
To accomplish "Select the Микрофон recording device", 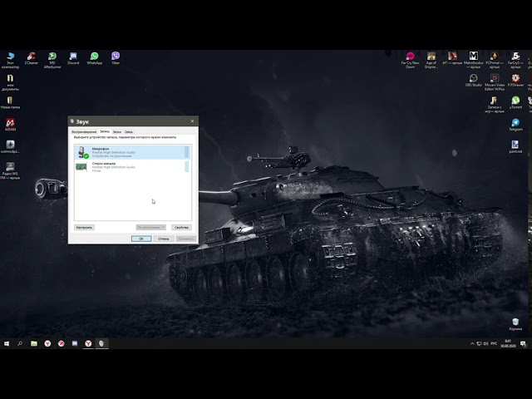I will pyautogui.click(x=133, y=152).
